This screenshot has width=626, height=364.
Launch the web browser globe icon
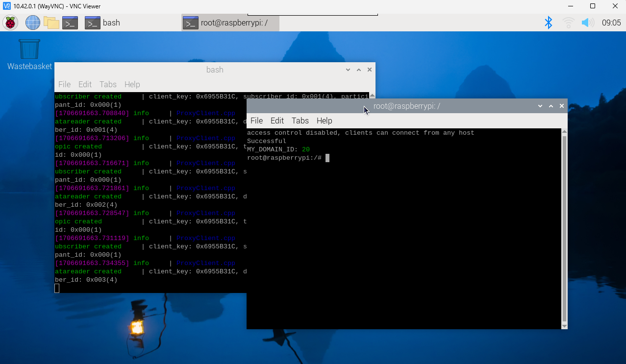click(32, 23)
